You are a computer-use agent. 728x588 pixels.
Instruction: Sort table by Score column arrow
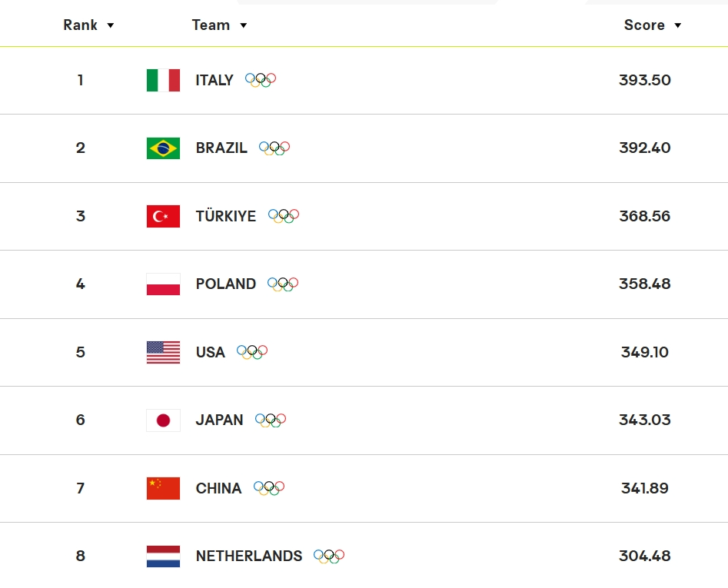point(678,25)
